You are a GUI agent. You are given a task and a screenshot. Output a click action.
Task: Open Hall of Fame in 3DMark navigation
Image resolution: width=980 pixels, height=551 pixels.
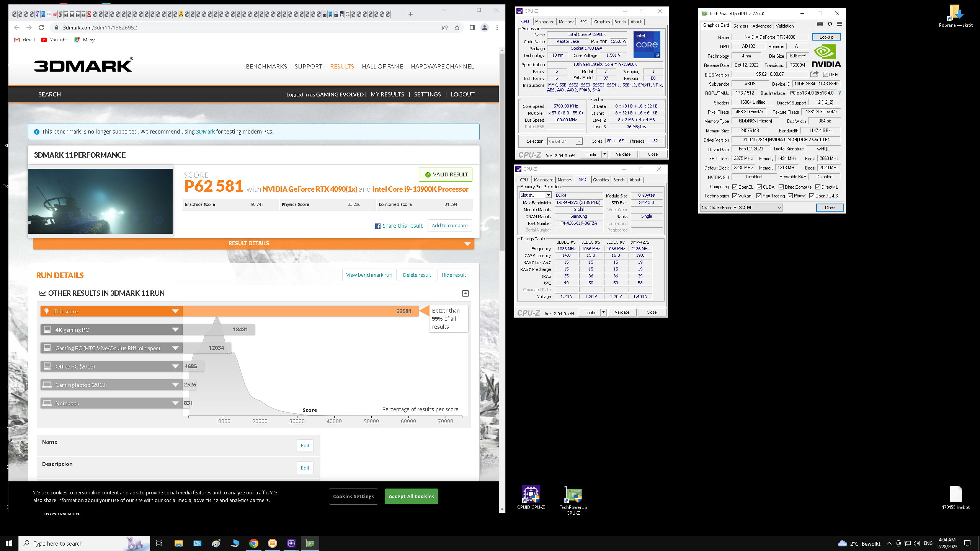pos(382,67)
